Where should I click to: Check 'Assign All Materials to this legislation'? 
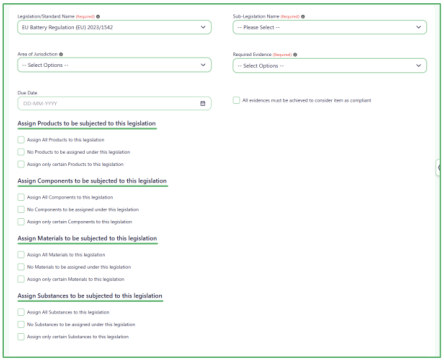[21, 255]
